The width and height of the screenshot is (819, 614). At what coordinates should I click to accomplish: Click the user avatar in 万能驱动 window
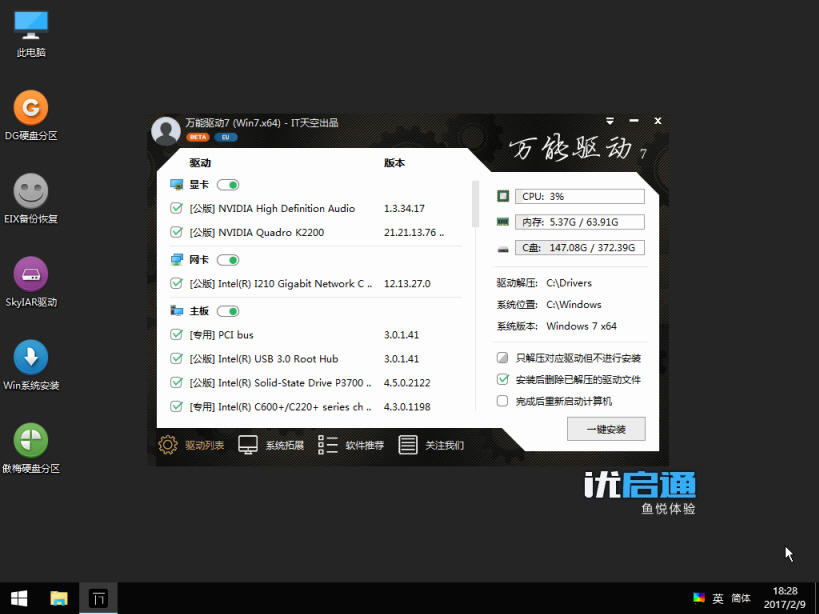click(166, 131)
